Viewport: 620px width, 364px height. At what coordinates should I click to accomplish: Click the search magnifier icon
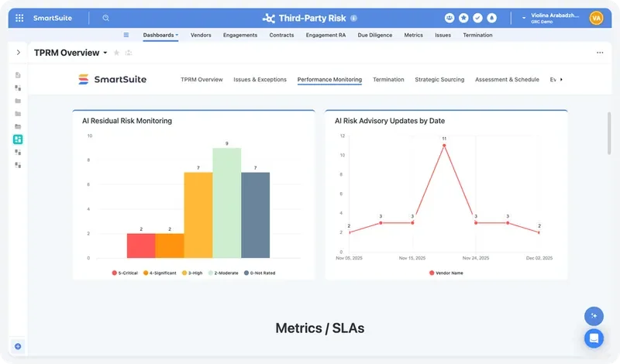[x=105, y=18]
